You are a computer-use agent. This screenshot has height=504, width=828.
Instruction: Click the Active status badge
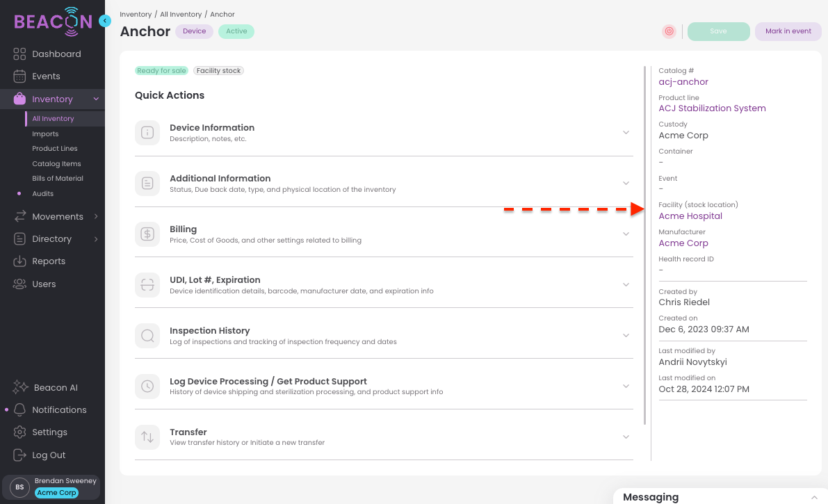(236, 31)
